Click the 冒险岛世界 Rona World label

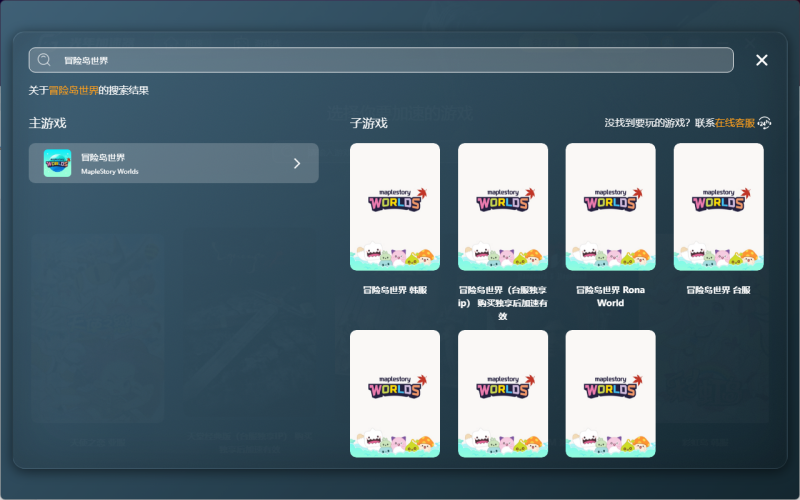(611, 296)
